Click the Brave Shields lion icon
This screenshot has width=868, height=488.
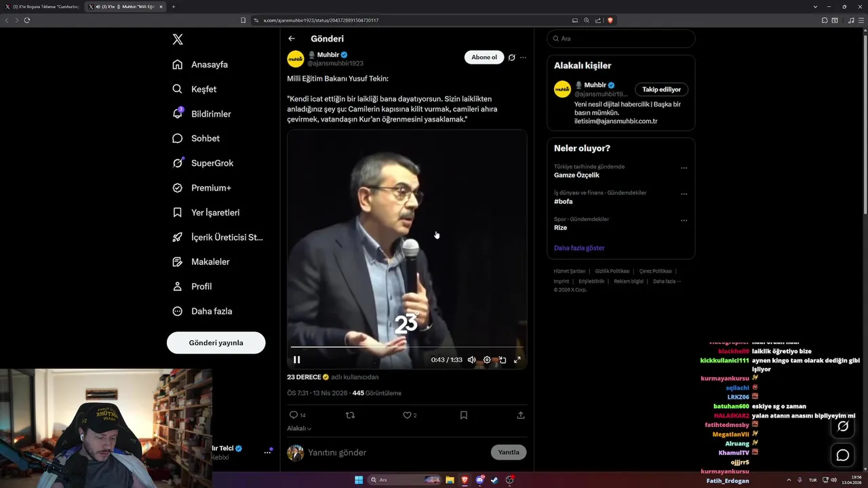(610, 20)
